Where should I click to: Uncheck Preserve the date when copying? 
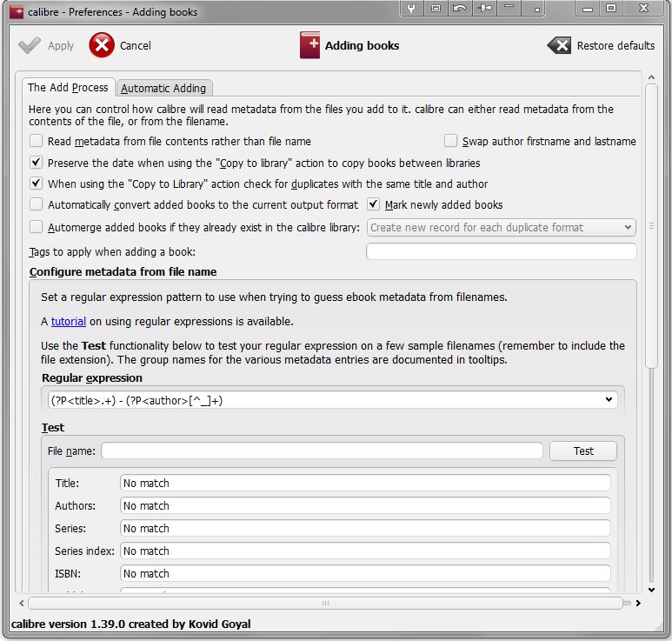(x=36, y=163)
